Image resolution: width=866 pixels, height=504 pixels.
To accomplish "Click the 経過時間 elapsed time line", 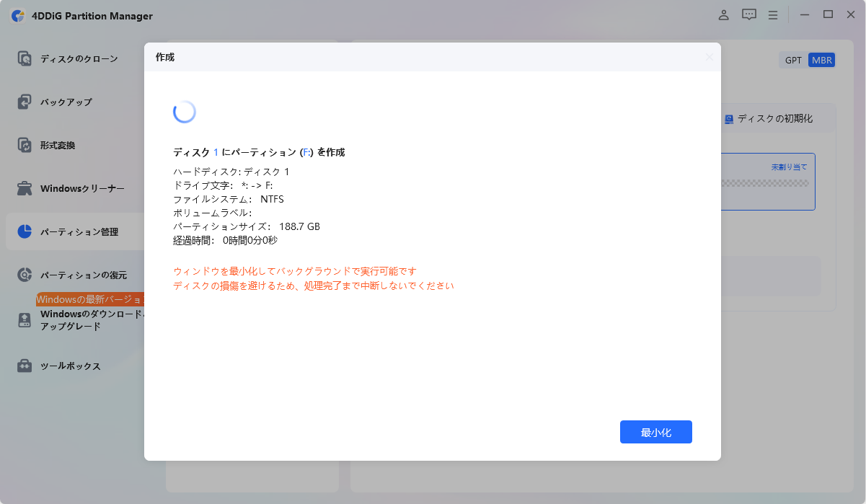I will [x=225, y=240].
